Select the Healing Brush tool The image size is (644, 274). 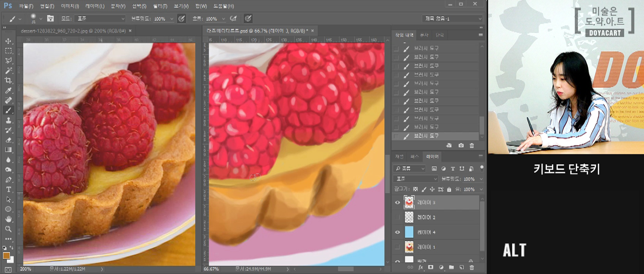(8, 100)
